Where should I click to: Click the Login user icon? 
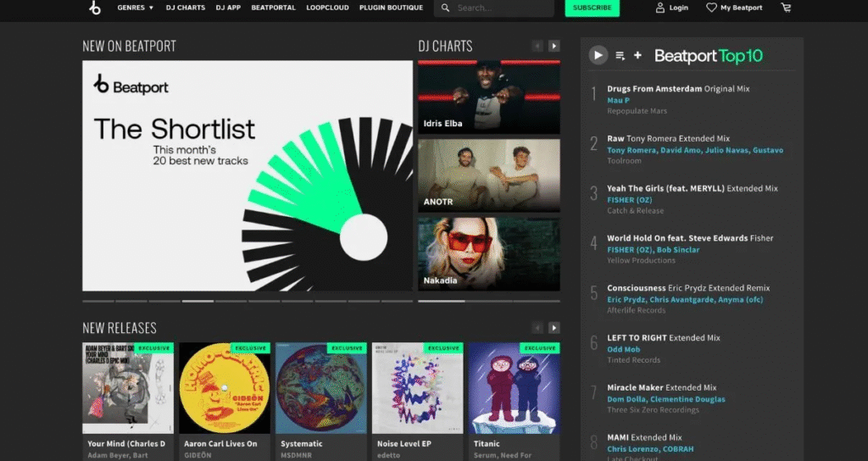(x=659, y=8)
